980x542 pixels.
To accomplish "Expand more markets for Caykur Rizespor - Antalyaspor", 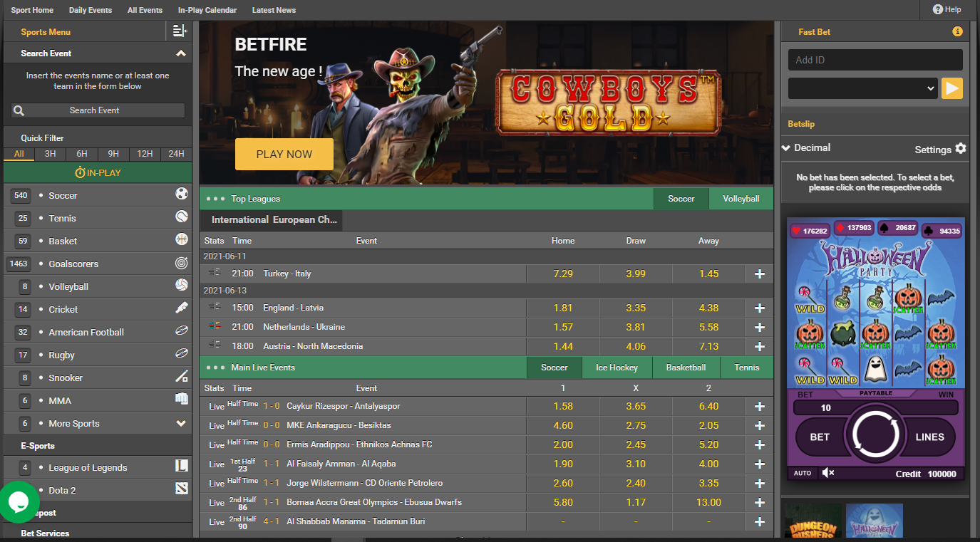I will click(760, 406).
